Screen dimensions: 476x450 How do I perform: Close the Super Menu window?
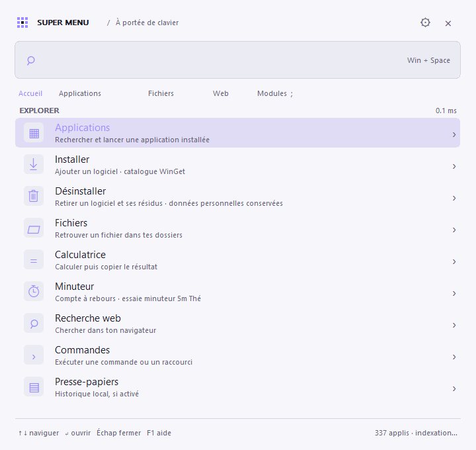coord(448,23)
